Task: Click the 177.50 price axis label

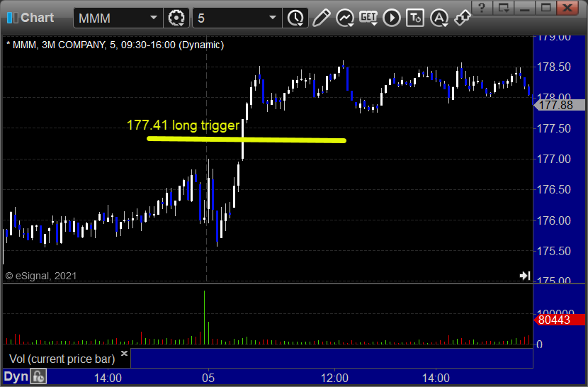Action: (554, 128)
